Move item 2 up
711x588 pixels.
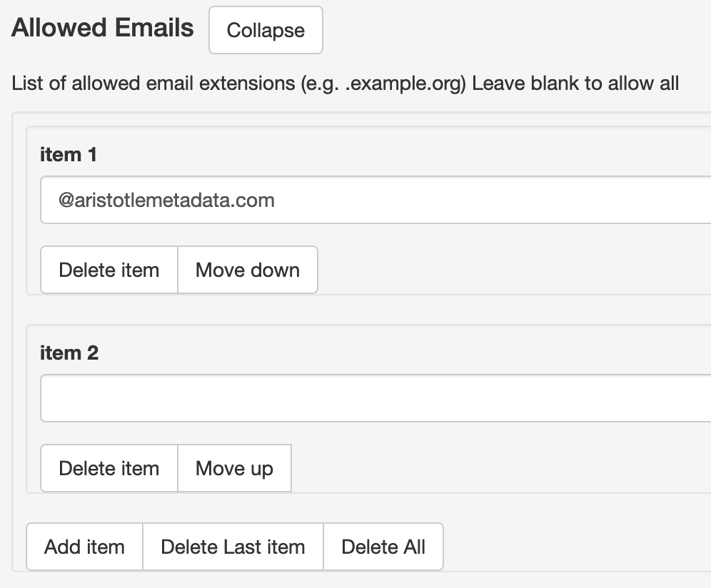(x=234, y=469)
